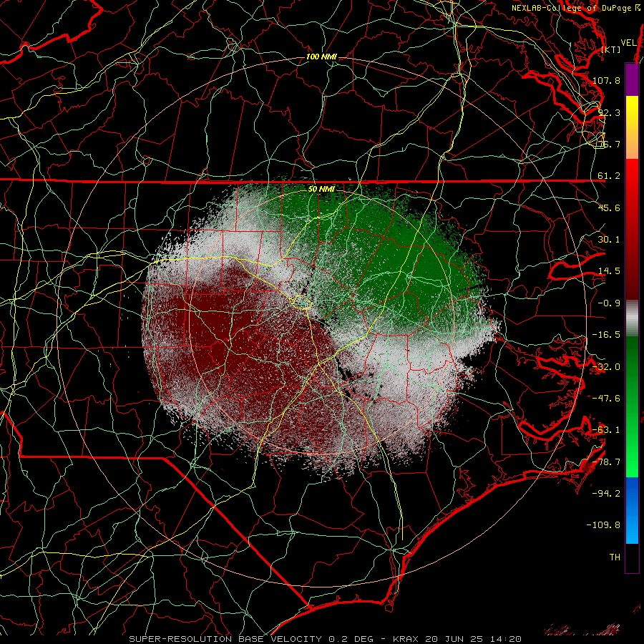644x644 pixels.
Task: Click the "20 JUN 25 14:20" timestamp
Action: [x=473, y=639]
